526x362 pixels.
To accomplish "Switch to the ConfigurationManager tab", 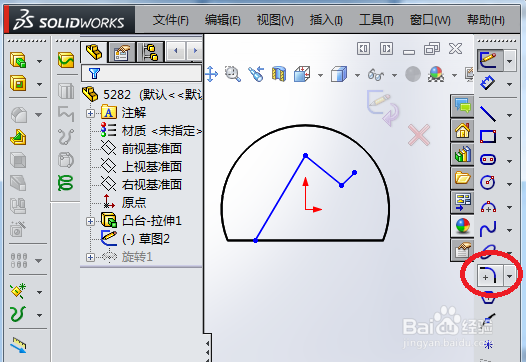I will [x=151, y=52].
